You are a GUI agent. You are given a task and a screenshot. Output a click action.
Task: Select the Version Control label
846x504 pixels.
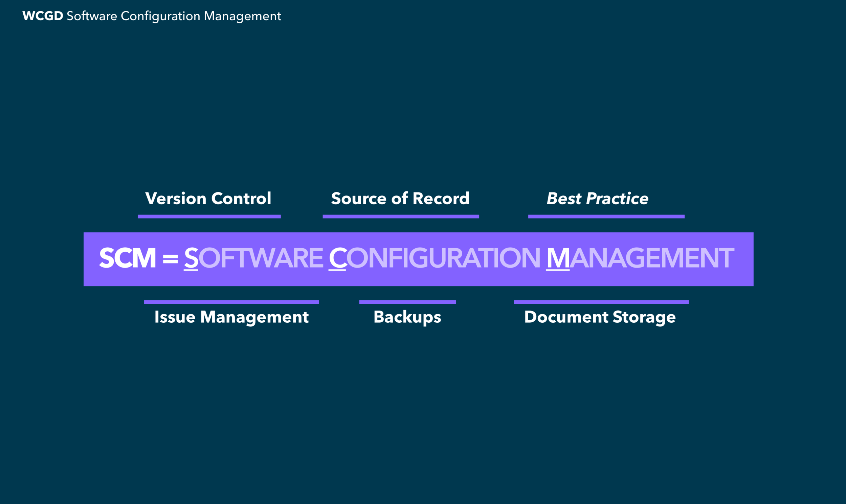click(208, 199)
